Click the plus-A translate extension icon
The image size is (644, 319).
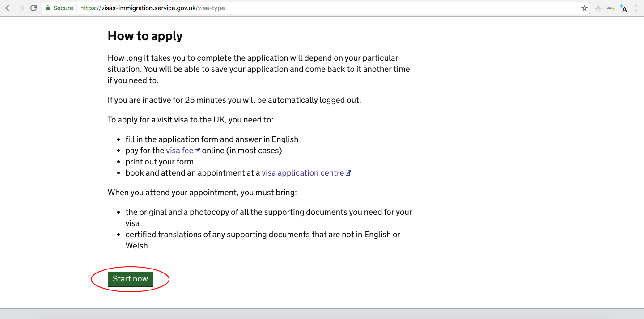623,8
